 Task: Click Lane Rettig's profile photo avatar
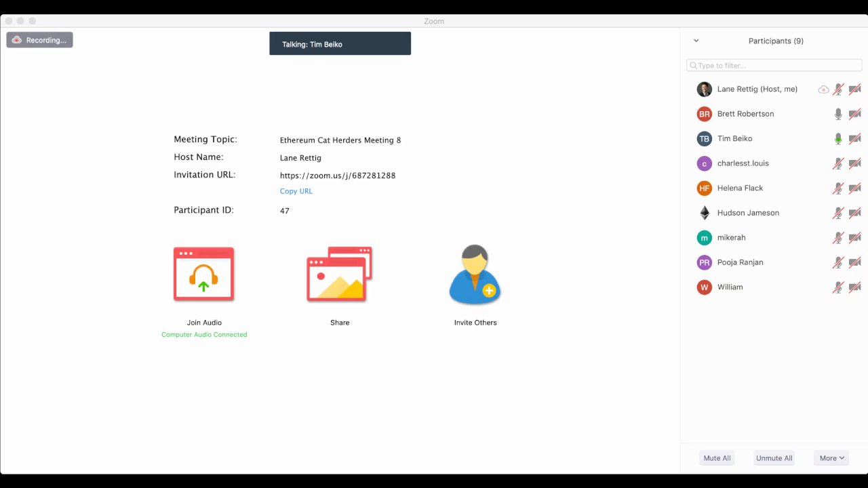tap(705, 89)
